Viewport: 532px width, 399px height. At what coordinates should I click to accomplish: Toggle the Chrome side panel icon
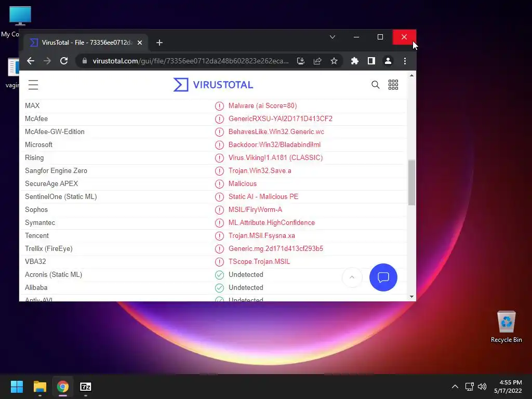[x=371, y=61]
